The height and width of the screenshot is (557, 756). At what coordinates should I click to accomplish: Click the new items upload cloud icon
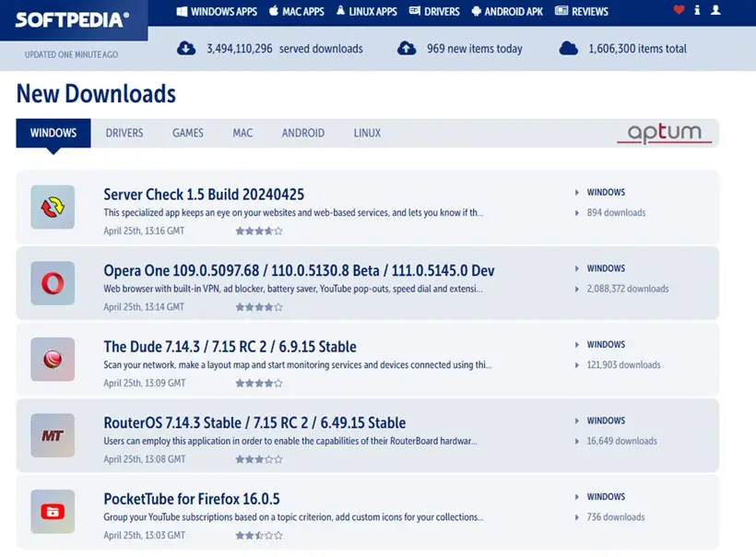coord(407,48)
